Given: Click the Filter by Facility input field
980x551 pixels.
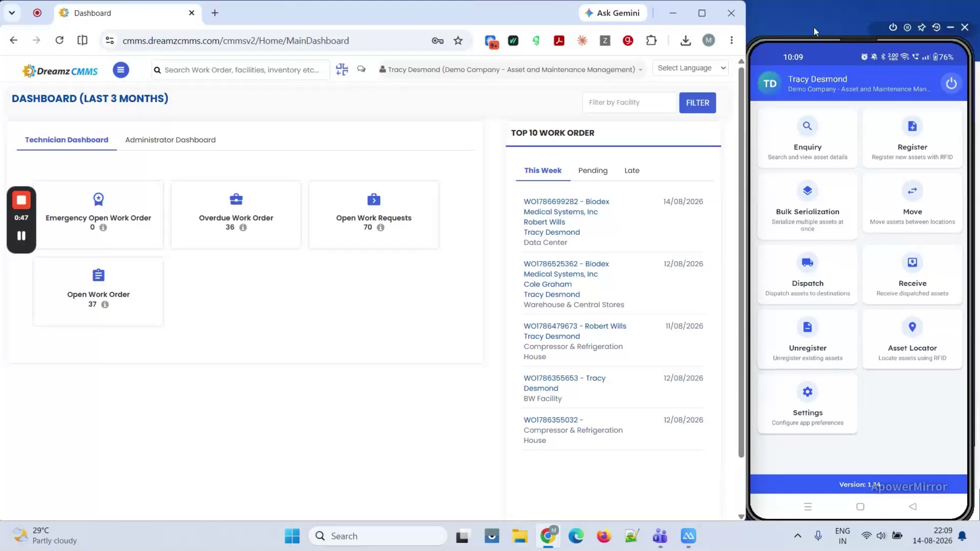Looking at the screenshot, I should pyautogui.click(x=629, y=103).
